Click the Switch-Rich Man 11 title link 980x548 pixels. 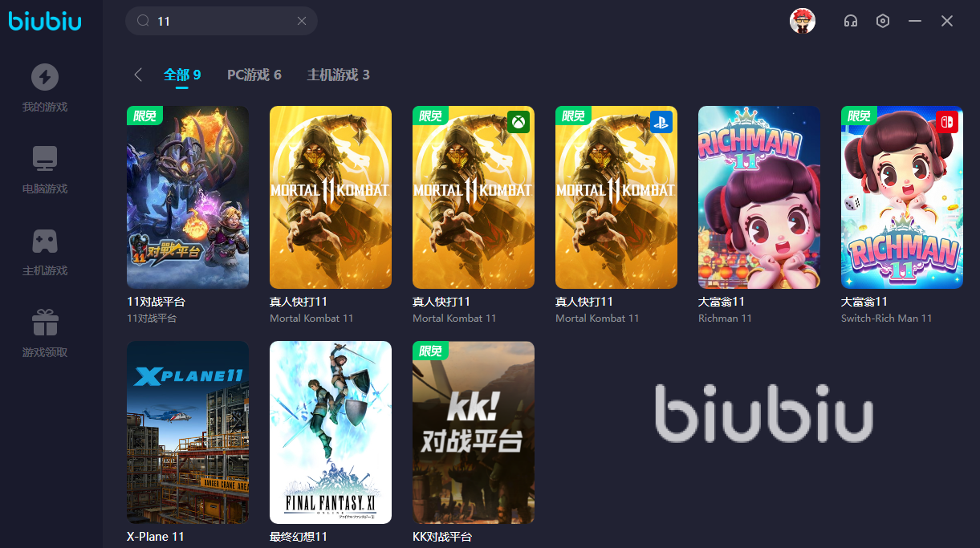click(887, 319)
